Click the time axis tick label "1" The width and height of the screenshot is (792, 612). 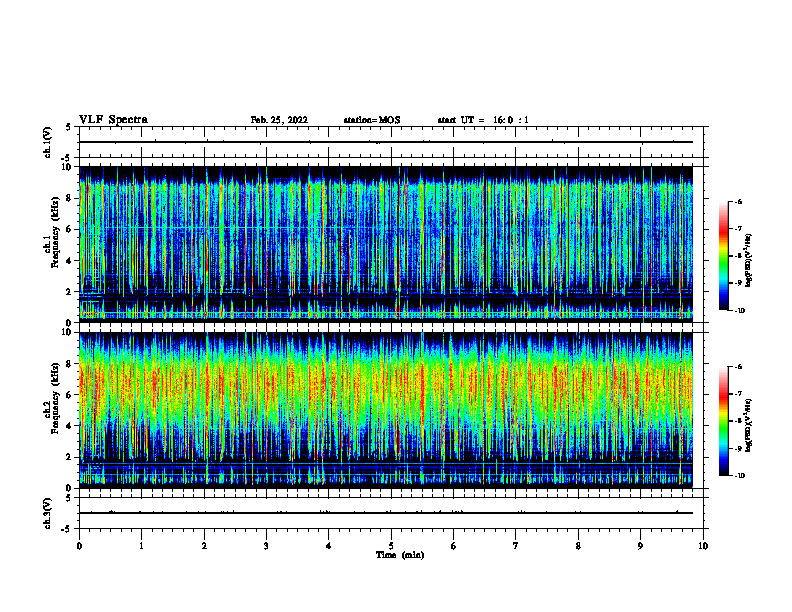pyautogui.click(x=141, y=546)
